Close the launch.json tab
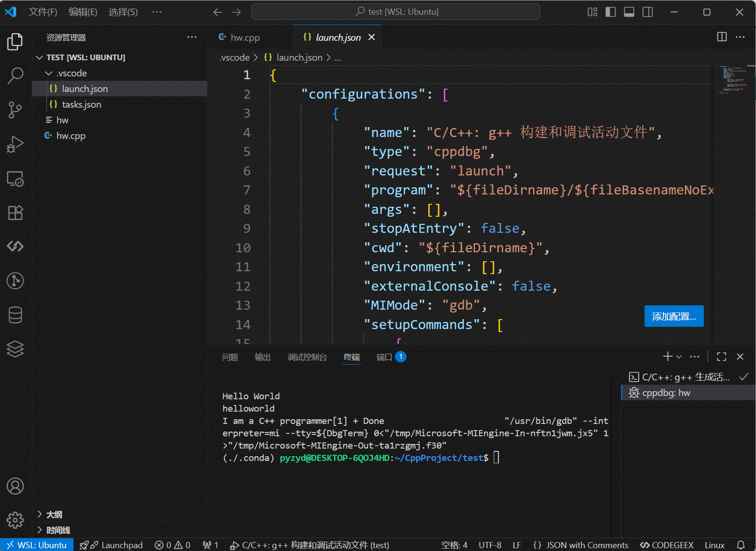This screenshot has height=551, width=756. coord(372,37)
